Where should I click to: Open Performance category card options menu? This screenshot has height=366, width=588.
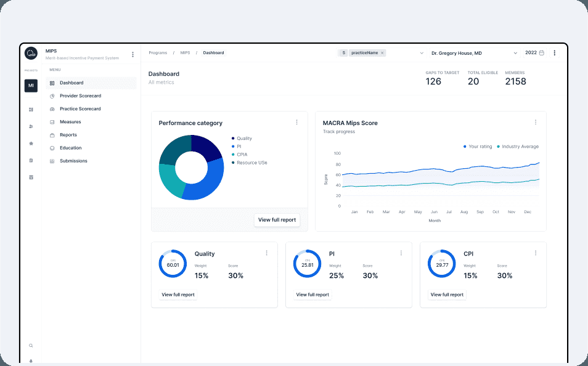pyautogui.click(x=296, y=123)
